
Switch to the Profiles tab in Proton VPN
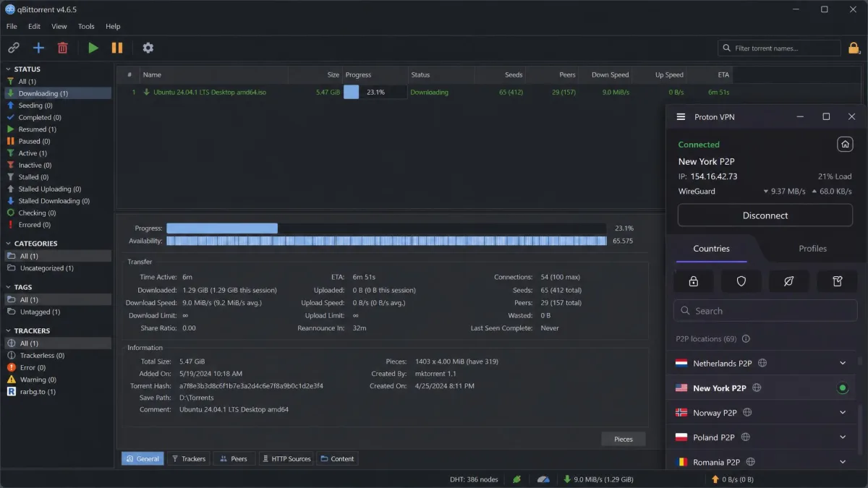[812, 249]
